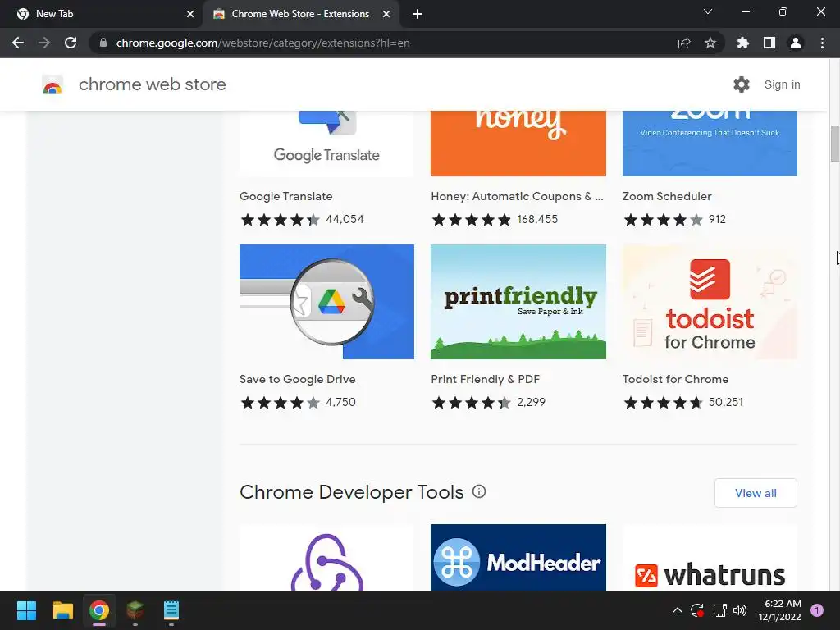The image size is (840, 630).
Task: Click the 912 ratings count
Action: tap(717, 219)
